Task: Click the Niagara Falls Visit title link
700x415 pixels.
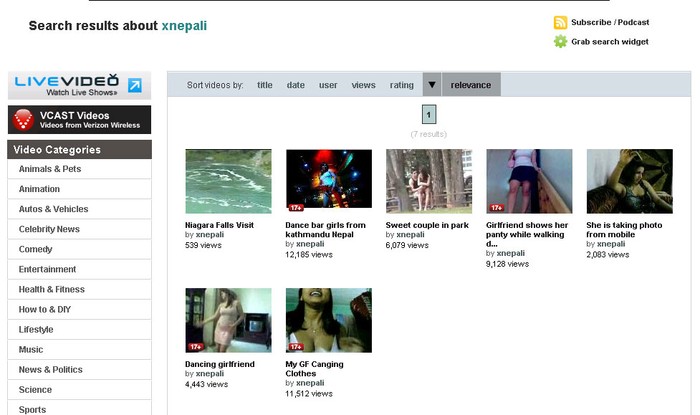Action: [x=220, y=225]
